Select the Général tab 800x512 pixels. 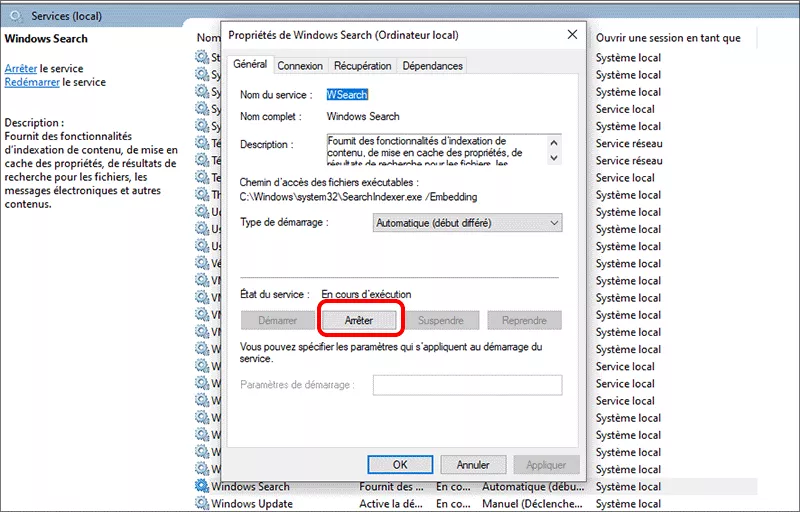(x=250, y=65)
